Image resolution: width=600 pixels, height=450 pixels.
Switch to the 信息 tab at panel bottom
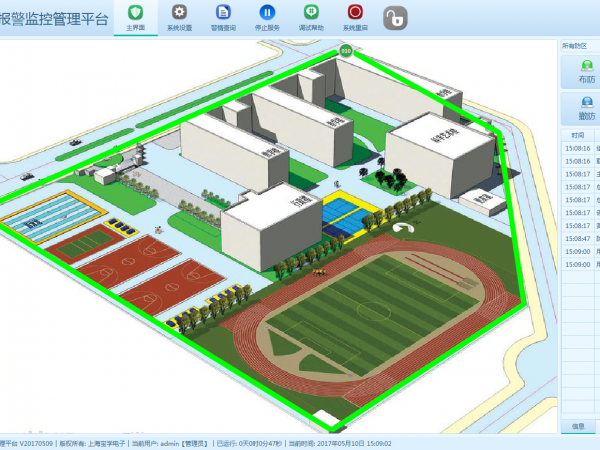tap(578, 426)
